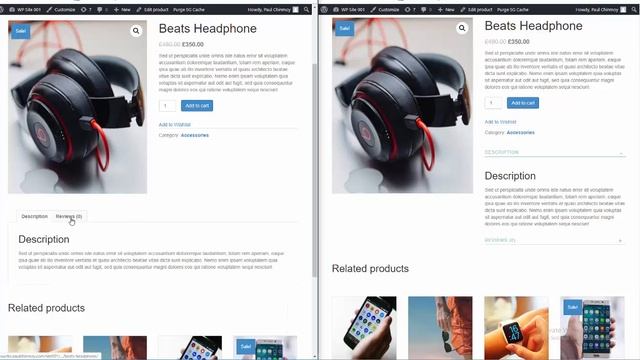
Task: Open orange shorts related product in left window
Action: pyautogui.click(x=115, y=348)
